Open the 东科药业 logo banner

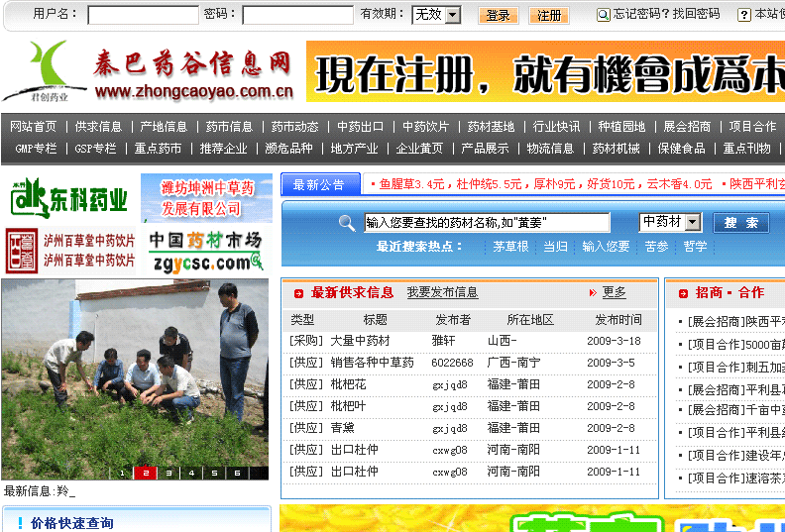(68, 198)
